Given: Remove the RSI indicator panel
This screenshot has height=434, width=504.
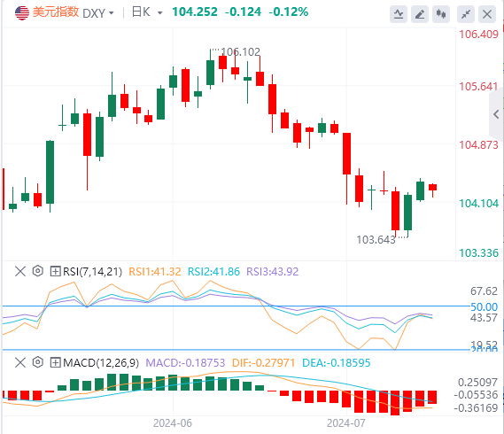Looking at the screenshot, I should point(20,271).
